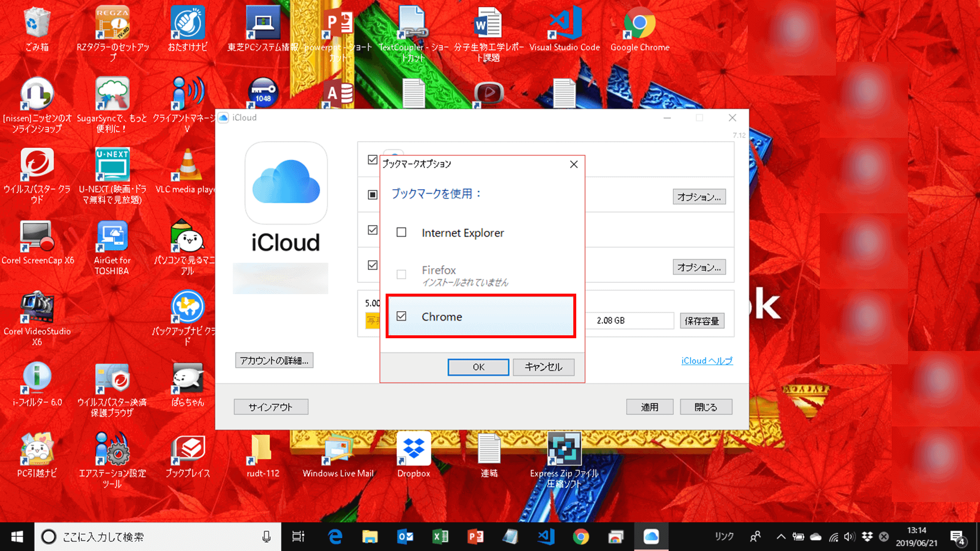Open RZタグラーのセットアップ desktop icon
This screenshot has height=551, width=980.
pyautogui.click(x=112, y=33)
